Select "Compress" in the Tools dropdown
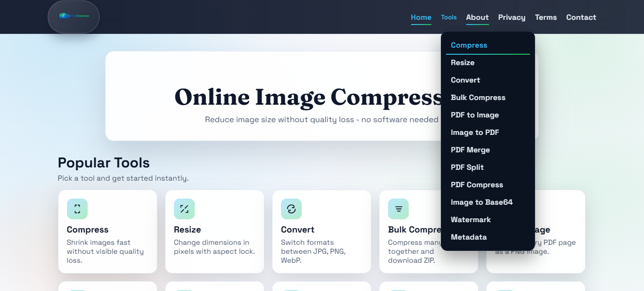 tap(469, 45)
